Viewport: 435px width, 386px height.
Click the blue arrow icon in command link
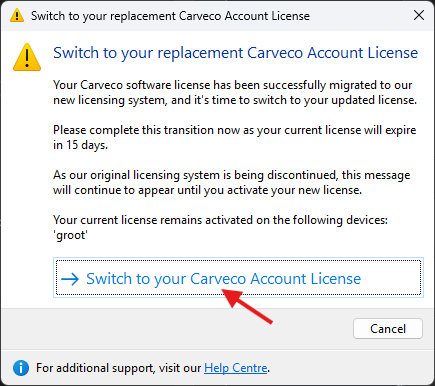(x=70, y=279)
